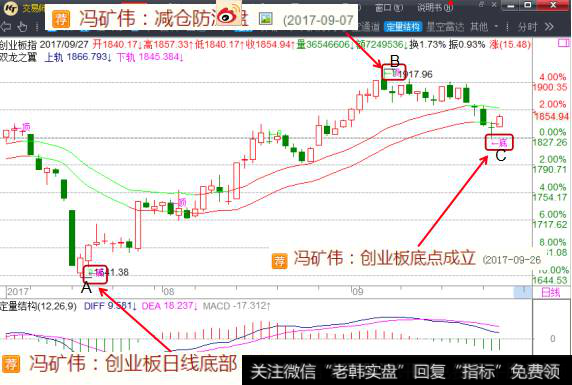This screenshot has height=385, width=572.
Task: Expand toolbar overflow double-chevron
Action: pyautogui.click(x=549, y=26)
